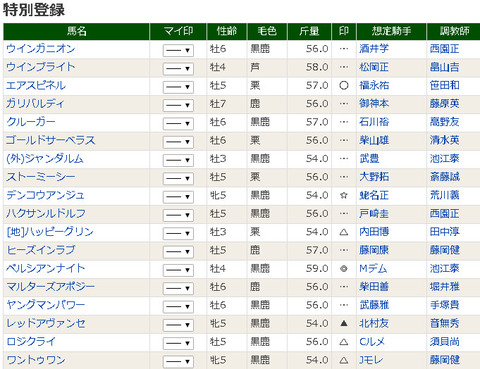The width and height of the screenshot is (480, 369).
Task: Open trainer 堀井雅 profile link
Action: click(x=444, y=287)
